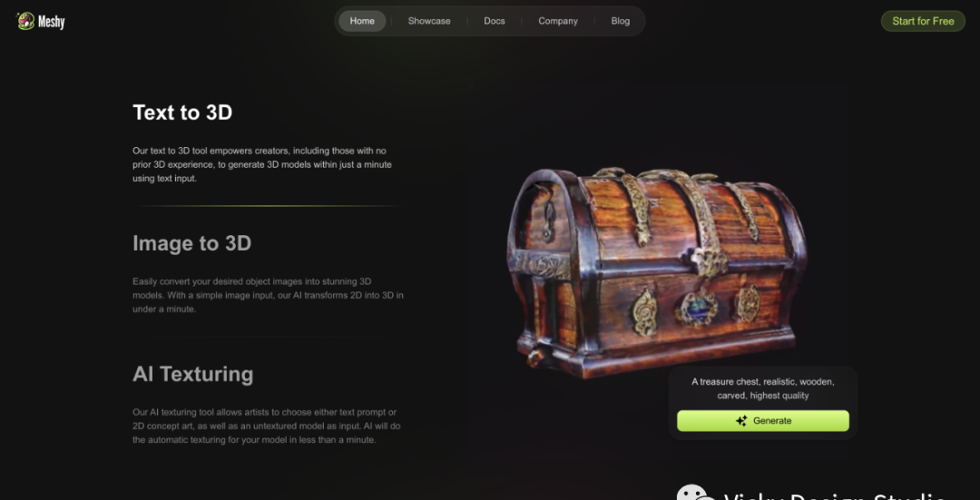Click the Text to 3D description paragraph
Screen dimensions: 980x500
pyautogui.click(x=262, y=164)
